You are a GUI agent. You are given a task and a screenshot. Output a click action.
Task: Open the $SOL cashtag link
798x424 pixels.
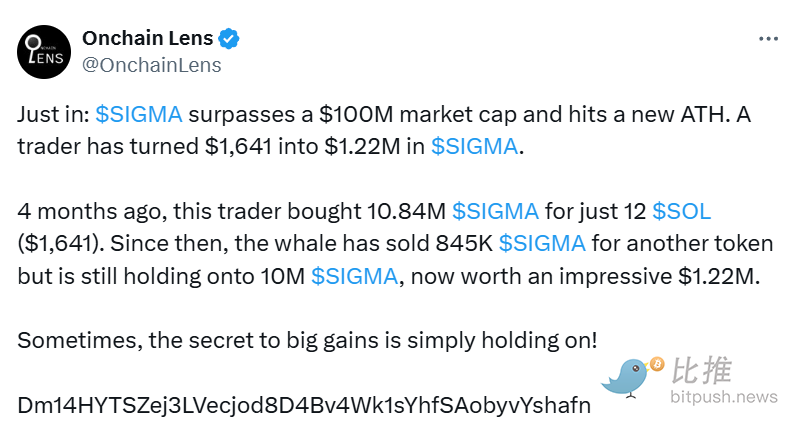[681, 211]
